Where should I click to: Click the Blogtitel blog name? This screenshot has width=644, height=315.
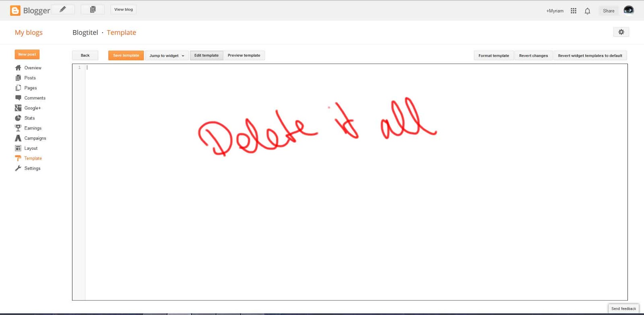click(x=85, y=33)
